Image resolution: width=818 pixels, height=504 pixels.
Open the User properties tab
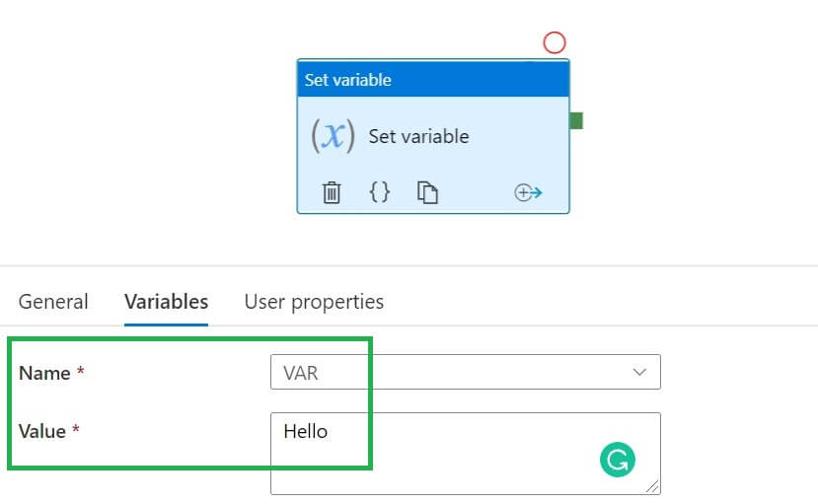(314, 302)
